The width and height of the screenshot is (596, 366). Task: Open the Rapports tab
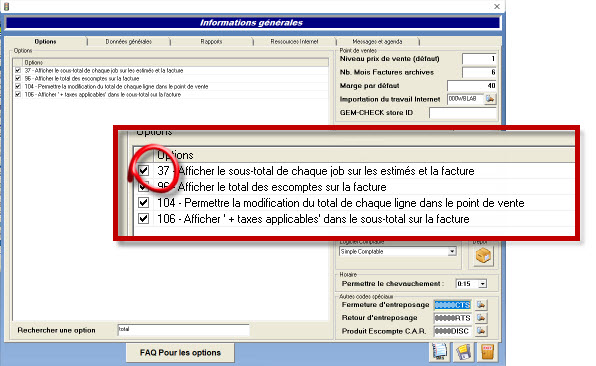211,41
